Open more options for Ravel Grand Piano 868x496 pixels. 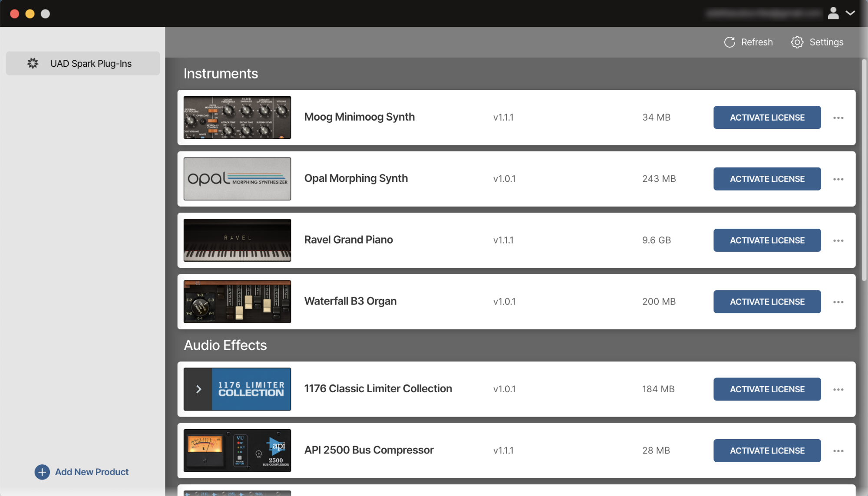click(x=838, y=240)
